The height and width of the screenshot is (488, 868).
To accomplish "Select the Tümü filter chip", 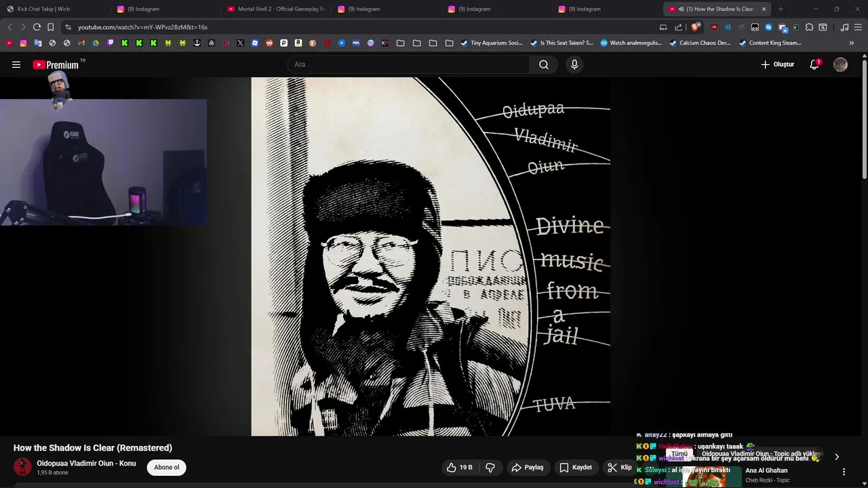I will click(679, 454).
